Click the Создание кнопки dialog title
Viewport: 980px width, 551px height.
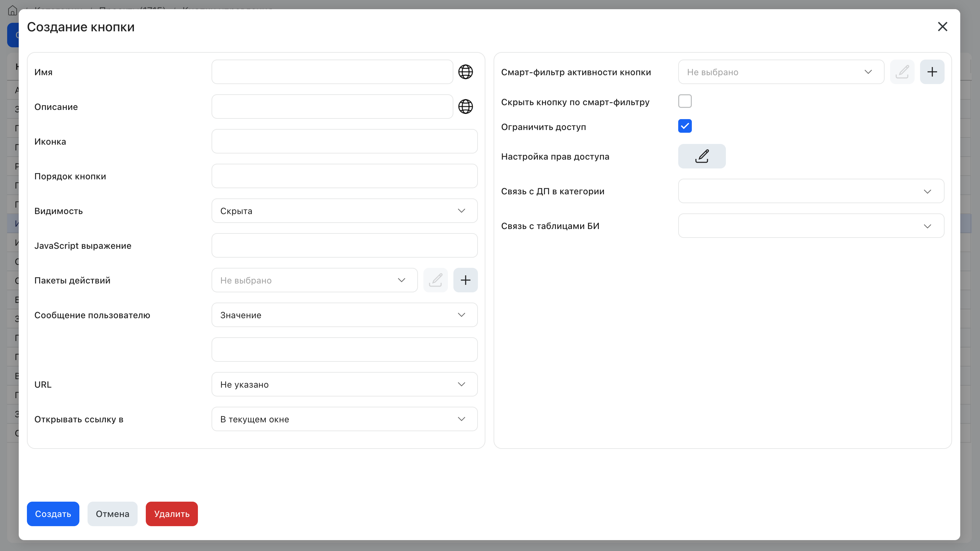(x=81, y=27)
